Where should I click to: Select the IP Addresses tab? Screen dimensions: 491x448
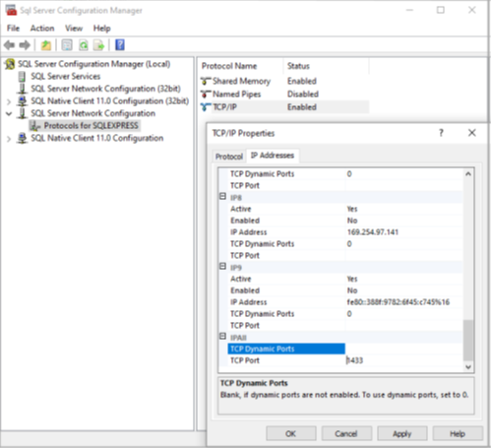tap(273, 156)
